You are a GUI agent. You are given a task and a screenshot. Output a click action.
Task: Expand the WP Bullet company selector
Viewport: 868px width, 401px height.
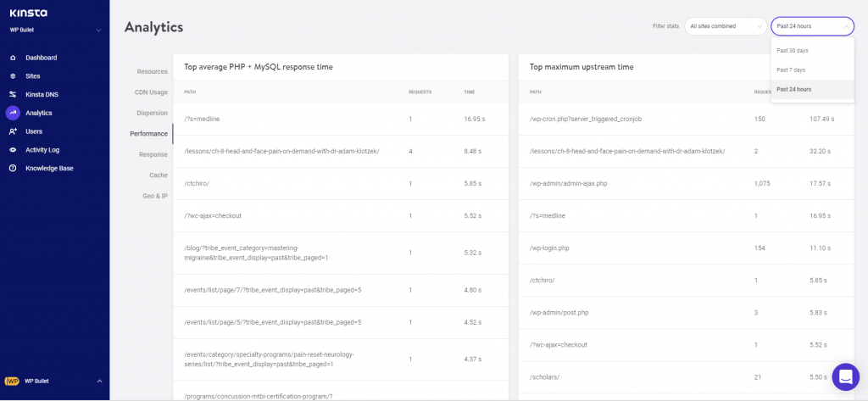[55, 30]
